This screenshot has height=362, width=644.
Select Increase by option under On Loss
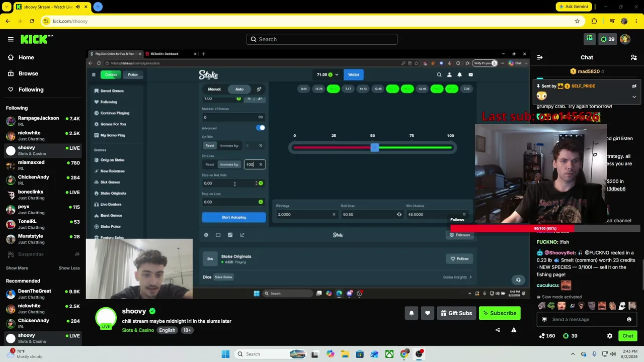[229, 164]
